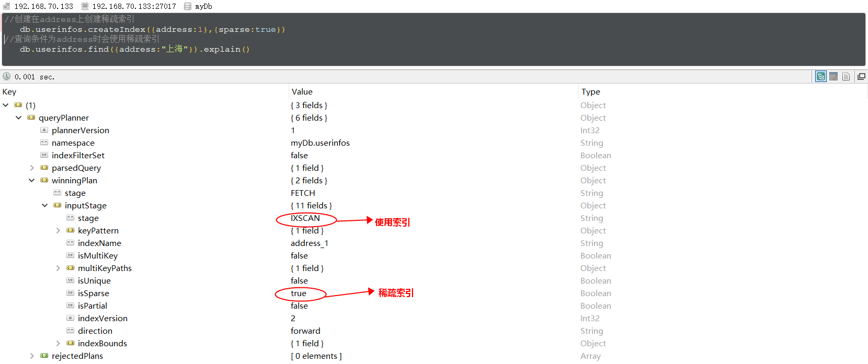Expand the rejectedPlans array
The height and width of the screenshot is (364, 868).
[x=32, y=356]
